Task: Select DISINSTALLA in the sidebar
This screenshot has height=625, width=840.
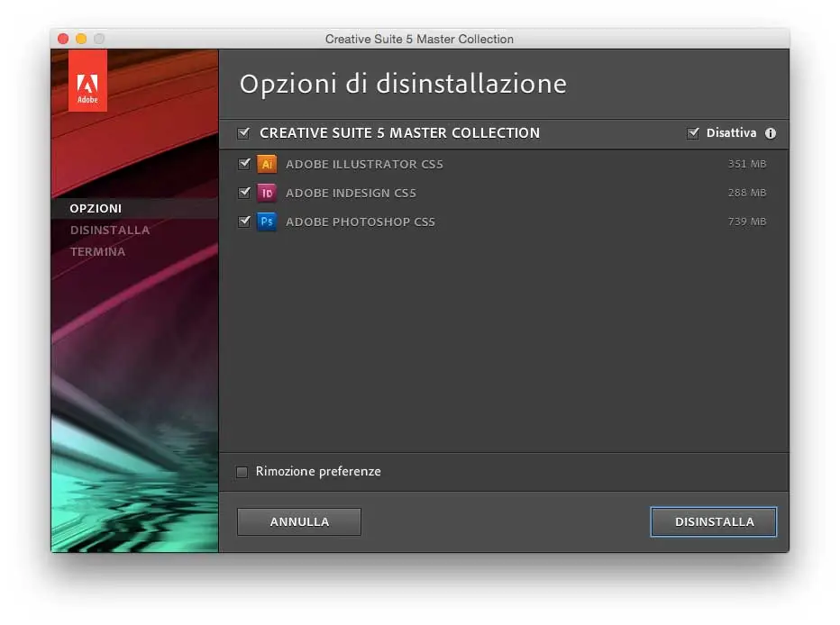Action: coord(110,230)
